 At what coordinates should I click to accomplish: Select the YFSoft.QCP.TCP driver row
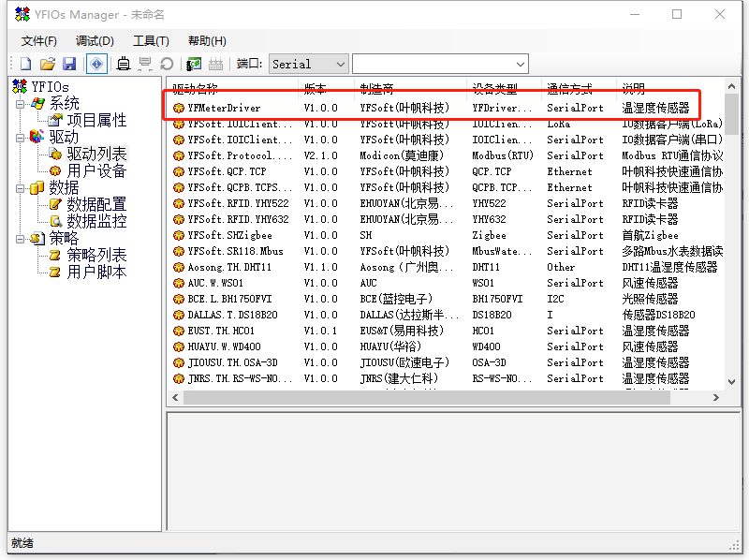[447, 171]
